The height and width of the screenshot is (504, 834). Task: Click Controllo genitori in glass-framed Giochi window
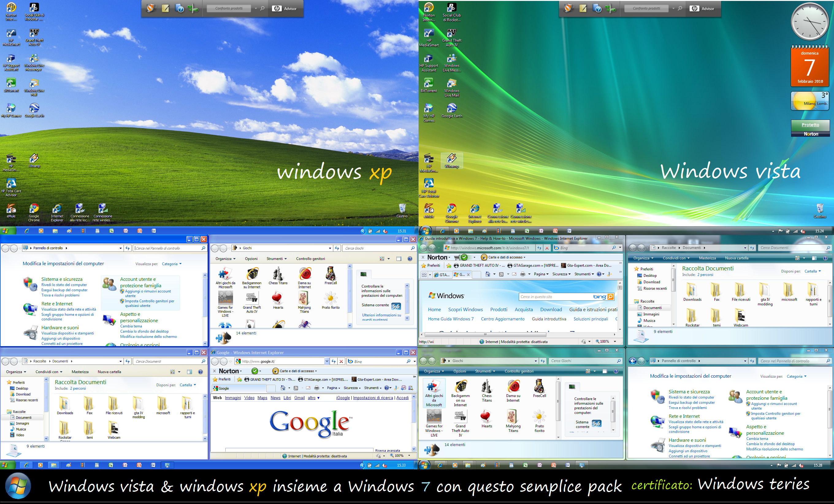tap(519, 371)
